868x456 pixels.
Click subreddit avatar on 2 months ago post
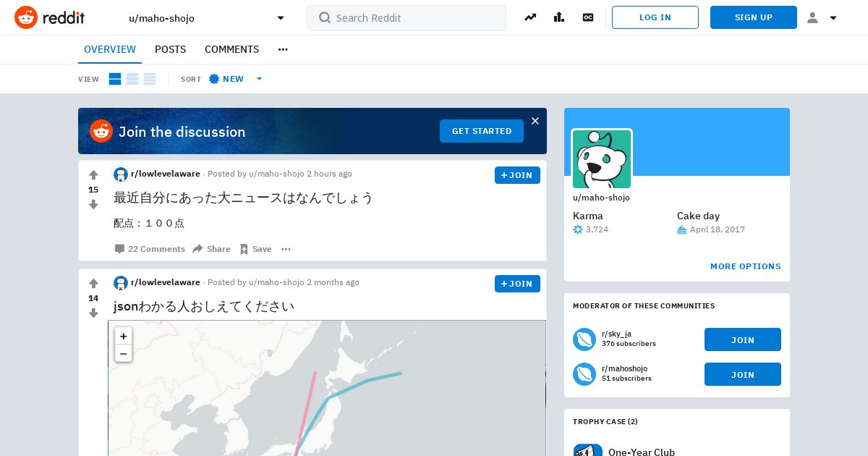click(121, 283)
